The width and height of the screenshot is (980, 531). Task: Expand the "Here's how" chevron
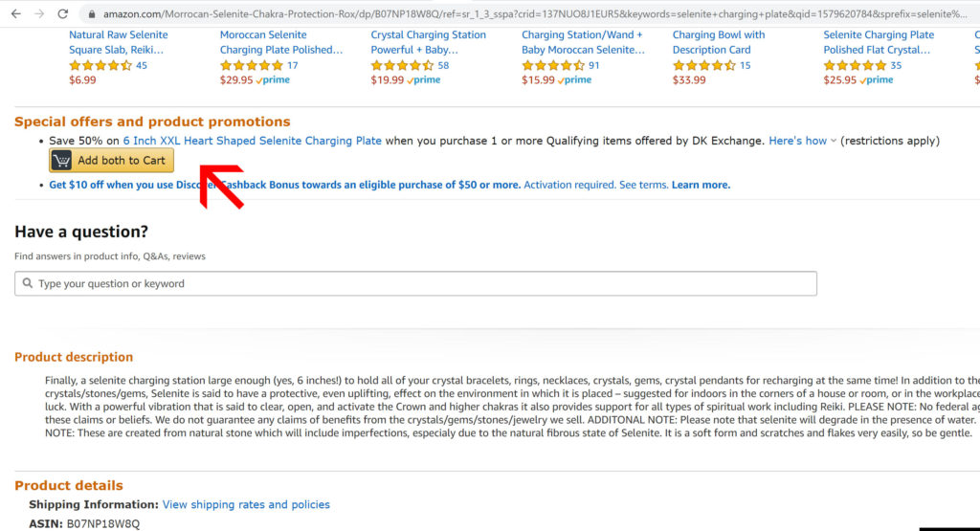[834, 142]
